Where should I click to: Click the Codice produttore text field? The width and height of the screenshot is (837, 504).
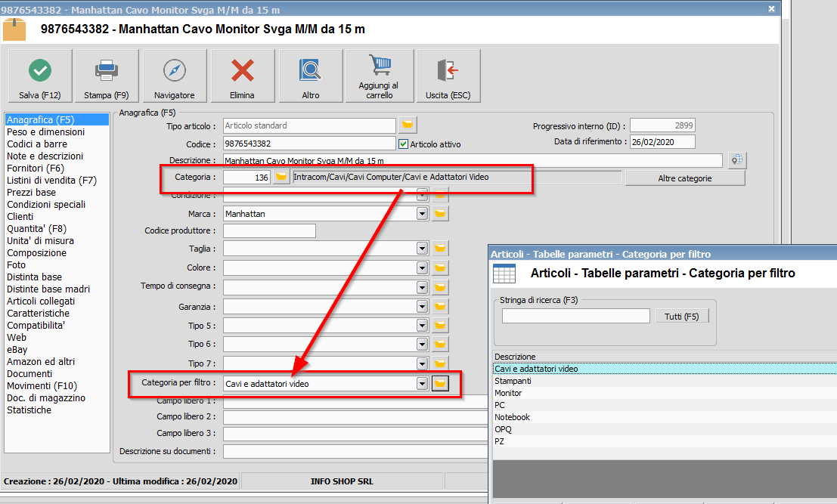(270, 230)
